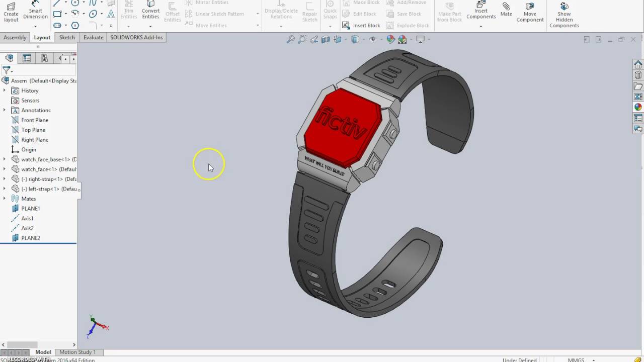Select the straight slot sketch tool
This screenshot has height=362, width=644.
click(57, 25)
